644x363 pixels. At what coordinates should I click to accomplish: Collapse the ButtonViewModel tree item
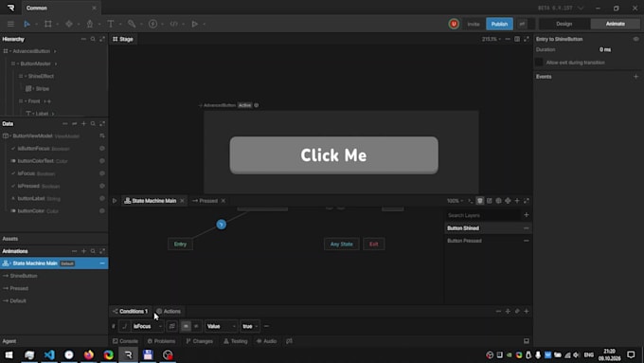tap(10, 136)
